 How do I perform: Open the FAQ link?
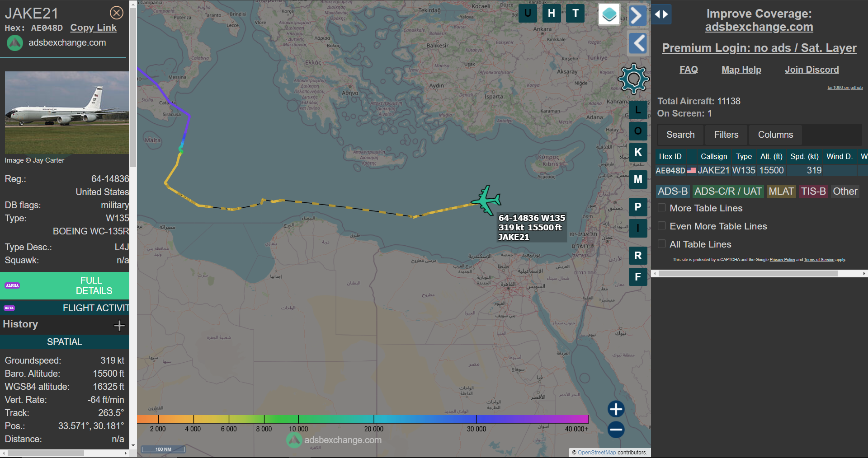pyautogui.click(x=689, y=70)
